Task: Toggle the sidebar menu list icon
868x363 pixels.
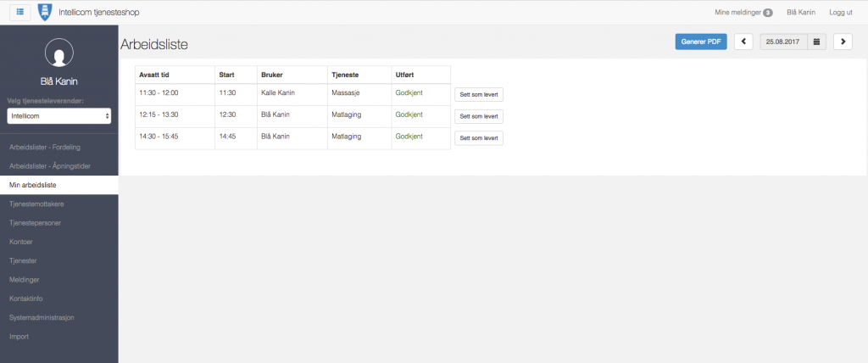Action: pyautogui.click(x=20, y=12)
